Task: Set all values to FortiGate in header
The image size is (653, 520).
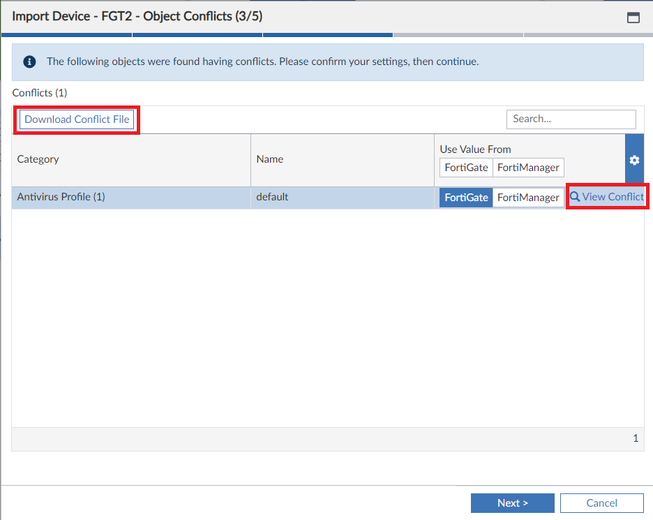Action: pos(466,167)
